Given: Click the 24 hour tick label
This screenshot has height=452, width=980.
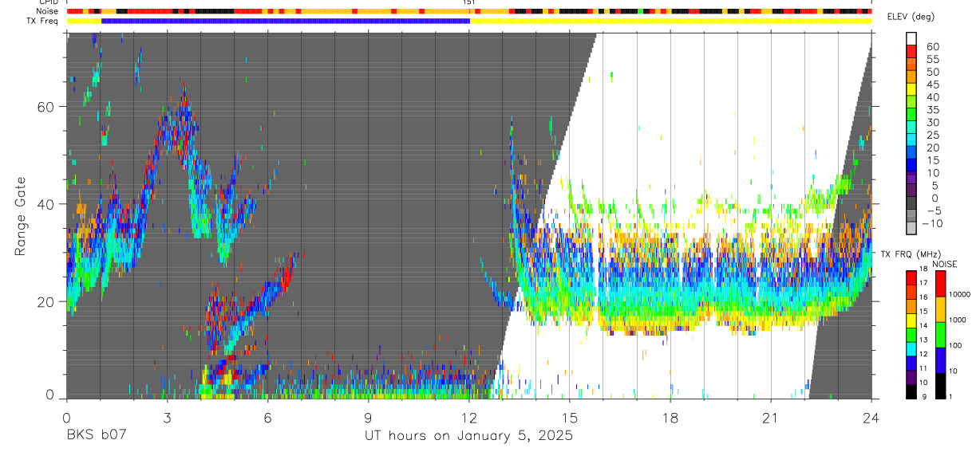Looking at the screenshot, I should click(x=871, y=418).
